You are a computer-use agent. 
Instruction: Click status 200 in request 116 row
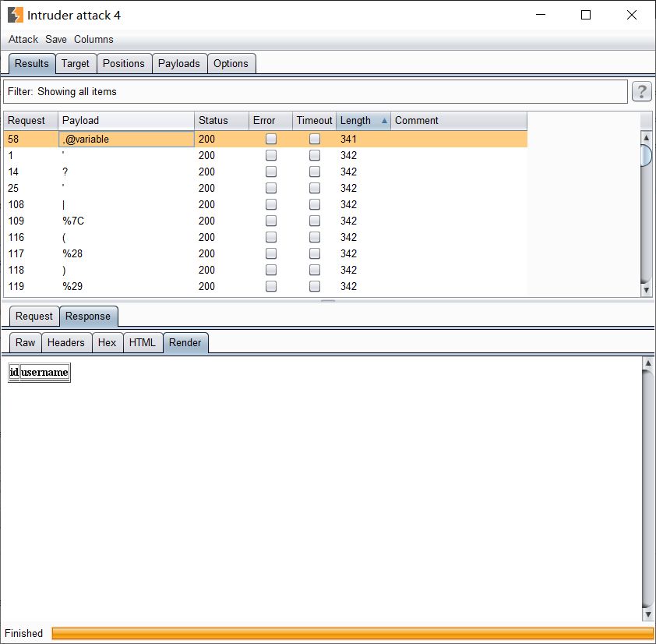pyautogui.click(x=206, y=237)
